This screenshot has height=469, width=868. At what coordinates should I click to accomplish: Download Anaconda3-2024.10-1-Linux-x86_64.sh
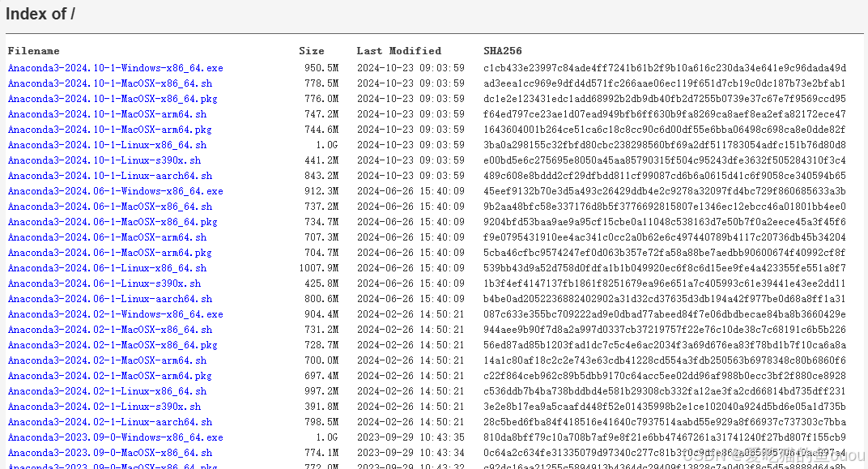[x=107, y=145]
